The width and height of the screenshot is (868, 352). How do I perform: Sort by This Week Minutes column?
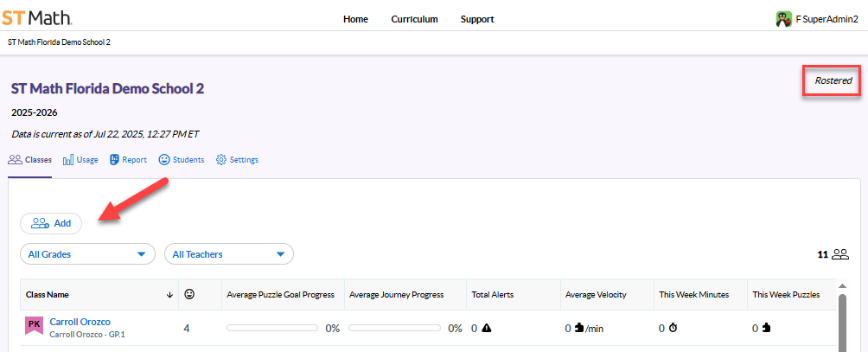pyautogui.click(x=693, y=295)
